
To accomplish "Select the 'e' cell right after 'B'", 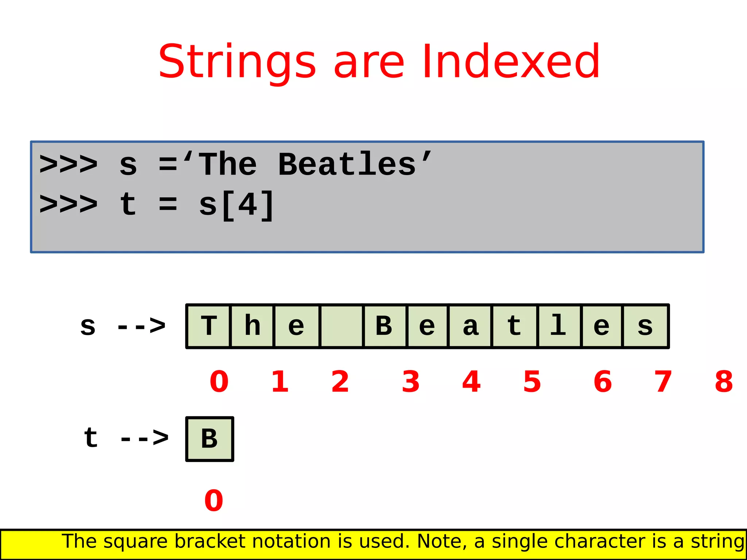I will tap(428, 326).
